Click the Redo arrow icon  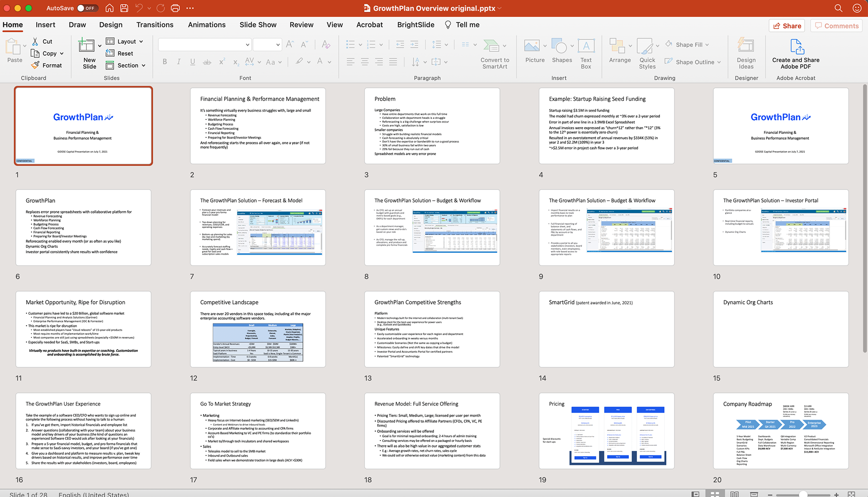160,8
